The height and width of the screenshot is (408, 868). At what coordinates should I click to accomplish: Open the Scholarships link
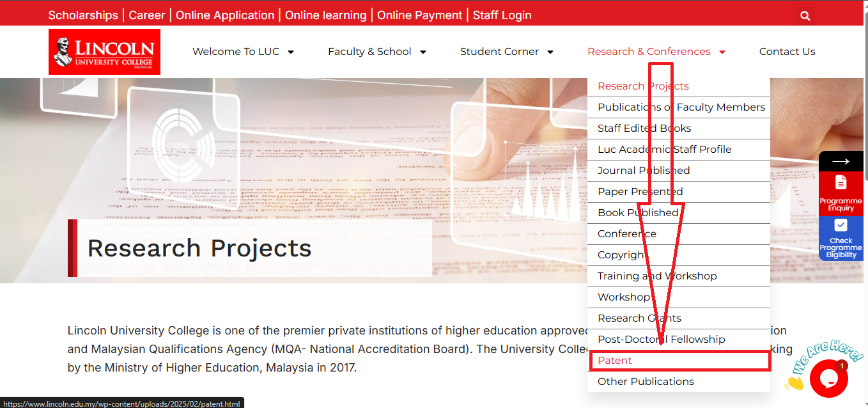83,15
